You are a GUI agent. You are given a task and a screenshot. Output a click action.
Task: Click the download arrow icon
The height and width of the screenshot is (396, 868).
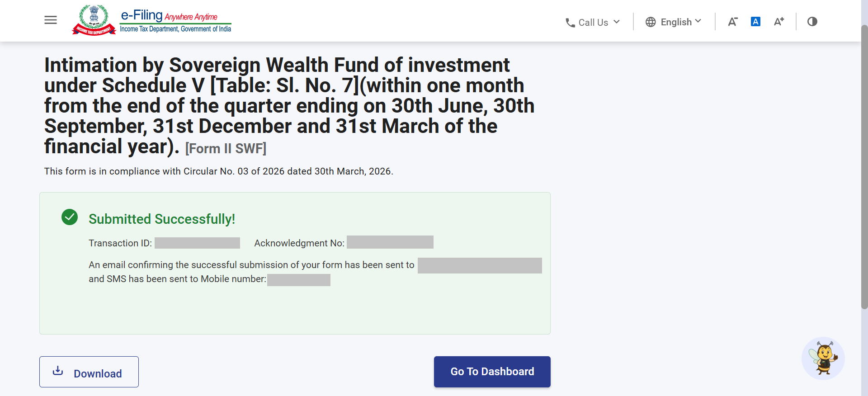(x=58, y=371)
